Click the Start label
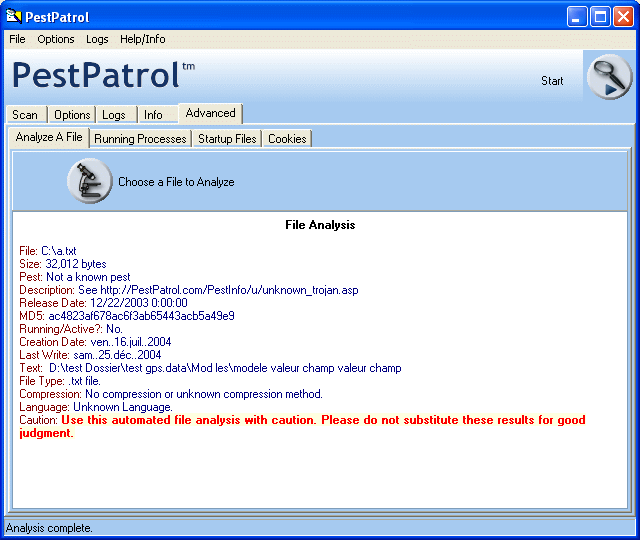640x540 pixels. click(552, 81)
